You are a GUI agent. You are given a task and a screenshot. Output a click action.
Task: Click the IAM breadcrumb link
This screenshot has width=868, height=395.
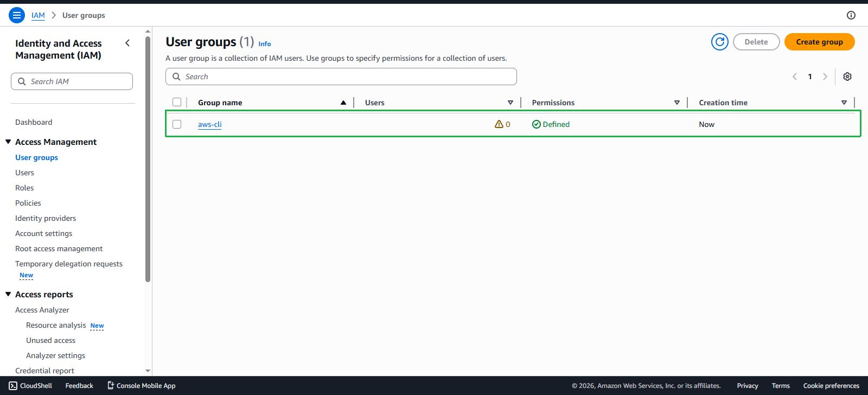(38, 15)
